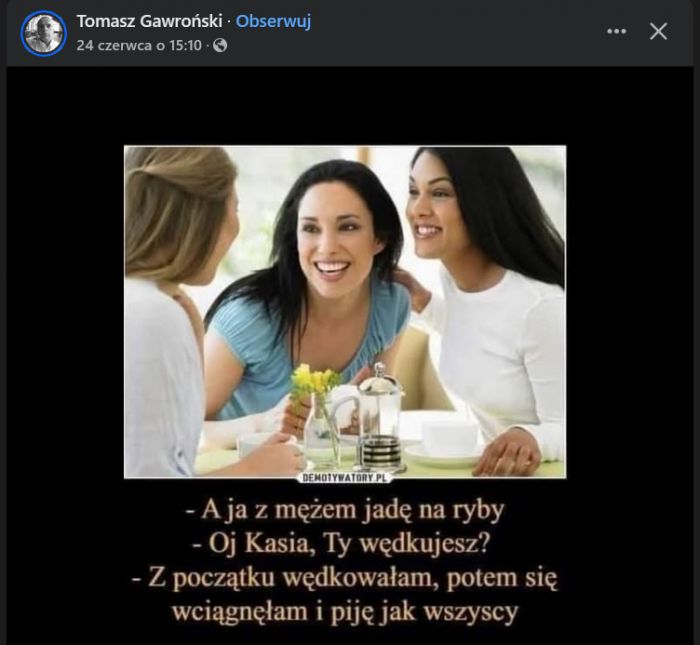
Task: Follow the author via Obserwuj
Action: point(273,21)
